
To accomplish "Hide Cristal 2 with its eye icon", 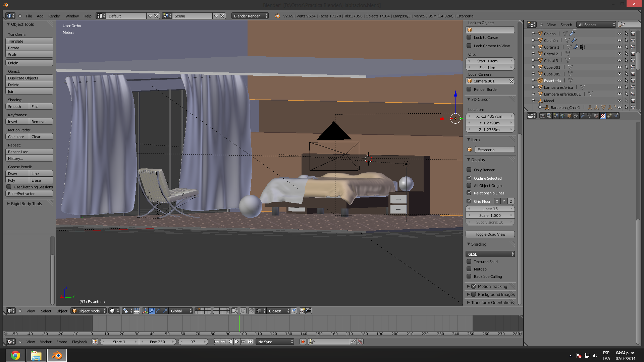I will coord(619,54).
